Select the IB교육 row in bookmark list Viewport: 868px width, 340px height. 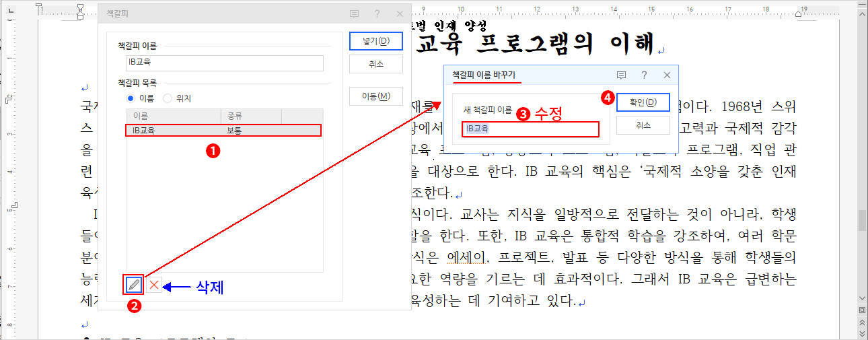[223, 131]
